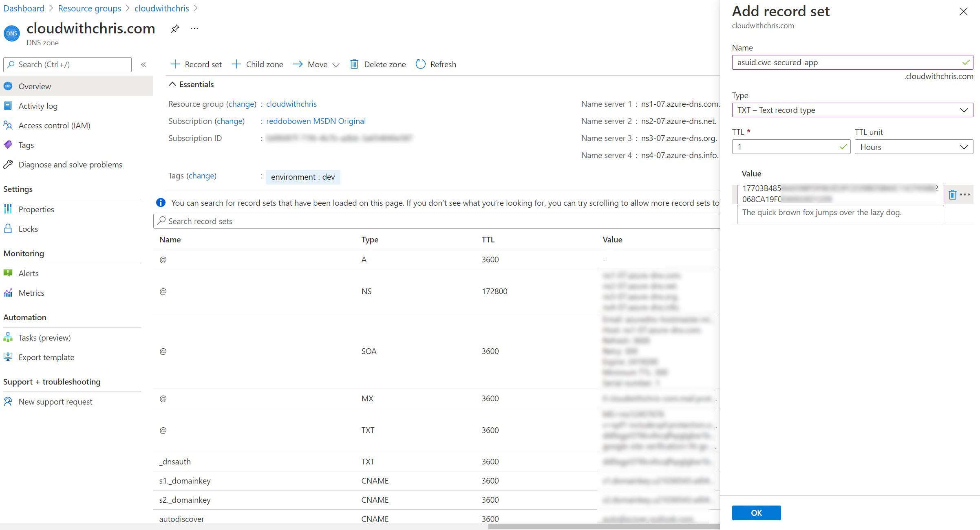Select Locks under Settings
Viewport: 980px width, 530px height.
28,229
